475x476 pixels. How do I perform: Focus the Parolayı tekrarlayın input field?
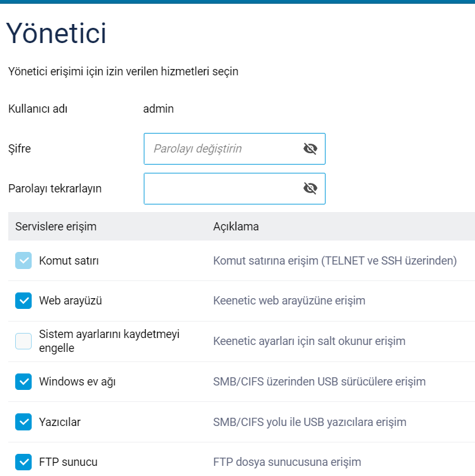pos(234,189)
